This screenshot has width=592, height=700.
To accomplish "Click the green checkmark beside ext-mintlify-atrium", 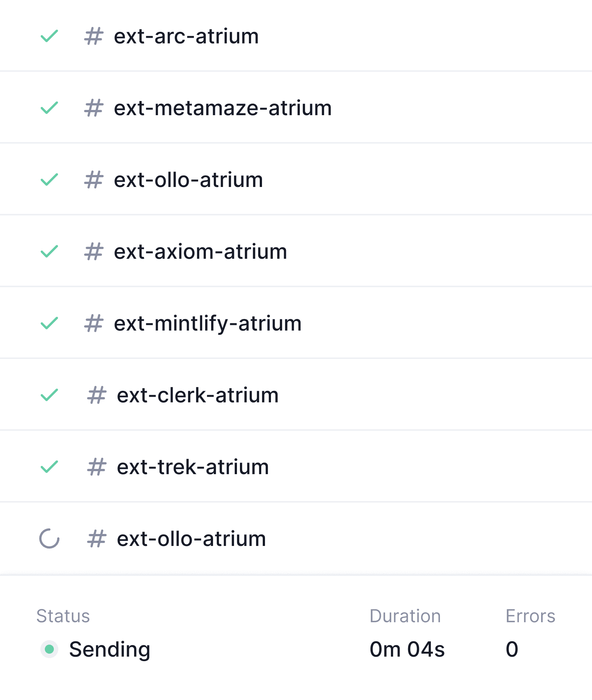I will pyautogui.click(x=49, y=323).
